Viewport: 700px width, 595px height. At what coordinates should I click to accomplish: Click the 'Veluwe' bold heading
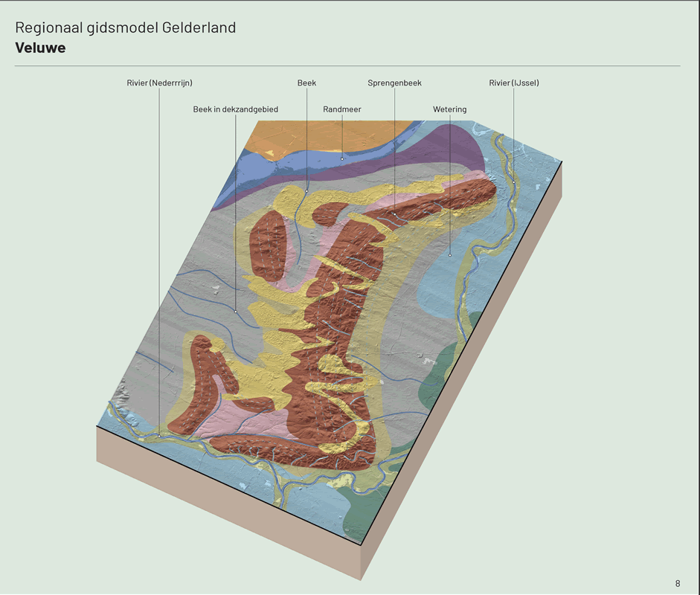(x=40, y=48)
